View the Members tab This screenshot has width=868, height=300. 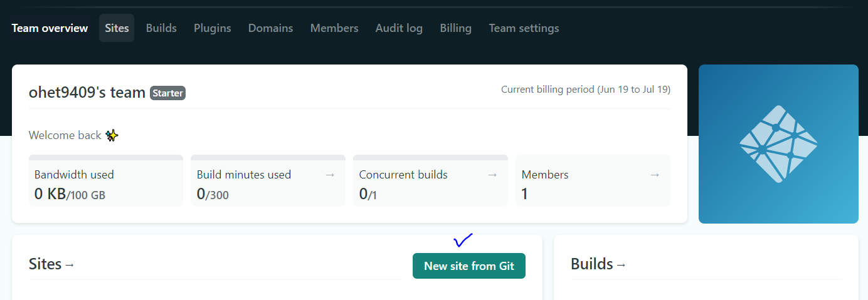tap(334, 28)
